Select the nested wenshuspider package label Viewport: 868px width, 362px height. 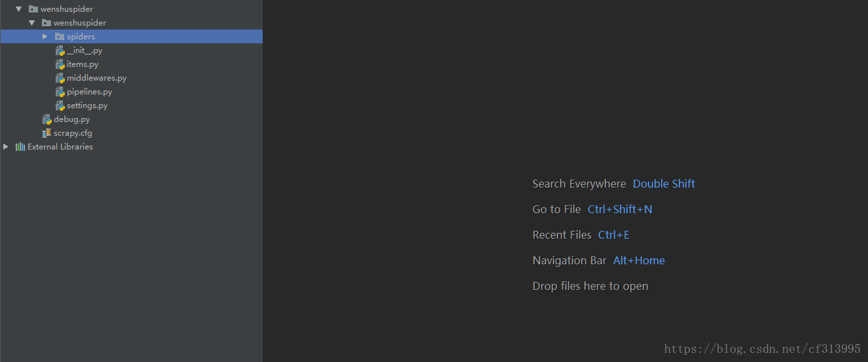tap(80, 23)
